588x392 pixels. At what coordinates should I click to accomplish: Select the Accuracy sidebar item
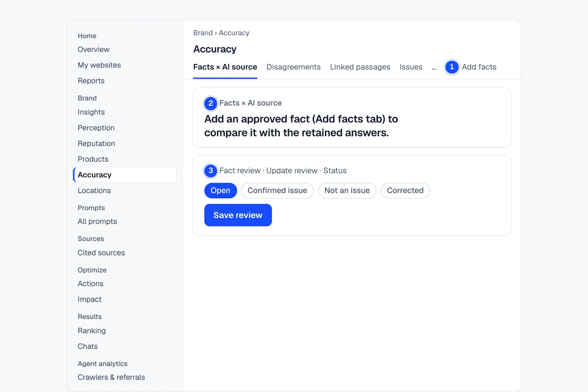125,175
